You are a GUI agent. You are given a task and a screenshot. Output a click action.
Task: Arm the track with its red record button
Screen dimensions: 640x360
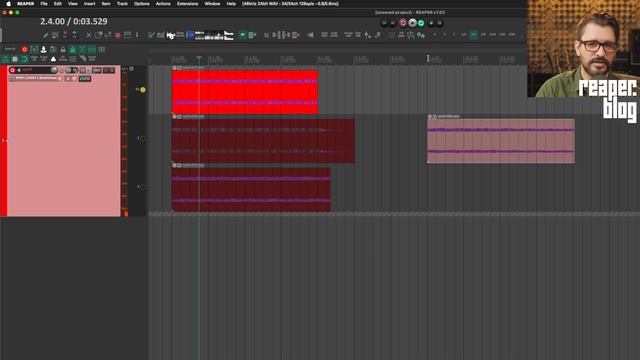coord(12,70)
